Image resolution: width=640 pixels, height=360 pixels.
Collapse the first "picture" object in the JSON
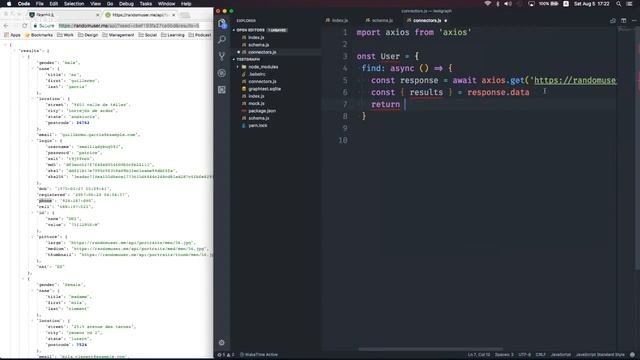click(x=32, y=237)
